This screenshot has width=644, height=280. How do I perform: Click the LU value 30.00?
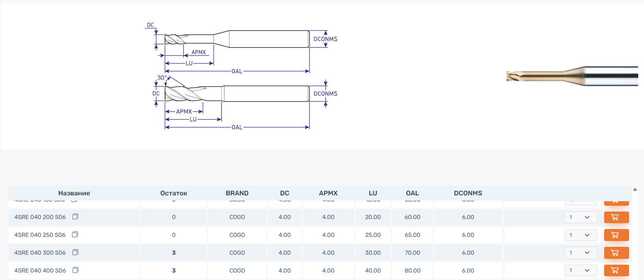(x=373, y=253)
